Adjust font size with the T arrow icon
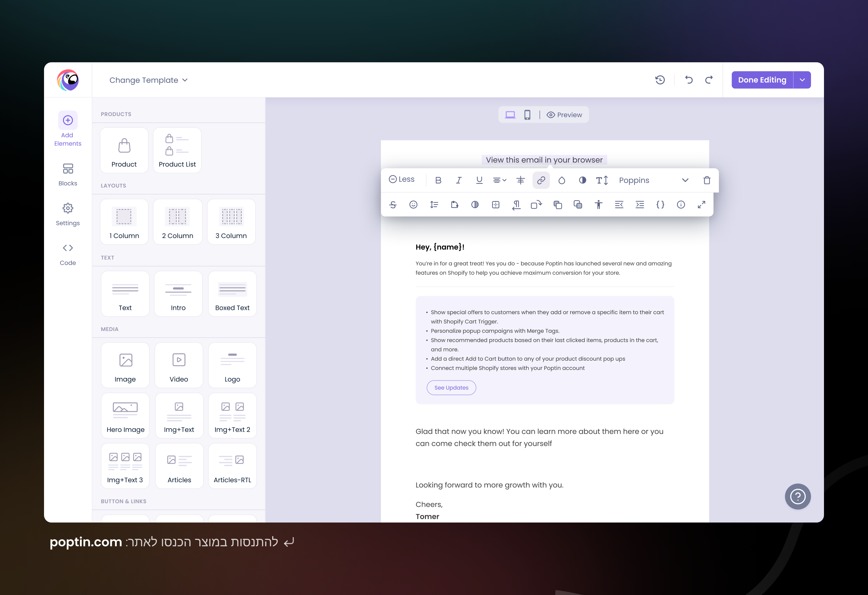 pyautogui.click(x=602, y=180)
